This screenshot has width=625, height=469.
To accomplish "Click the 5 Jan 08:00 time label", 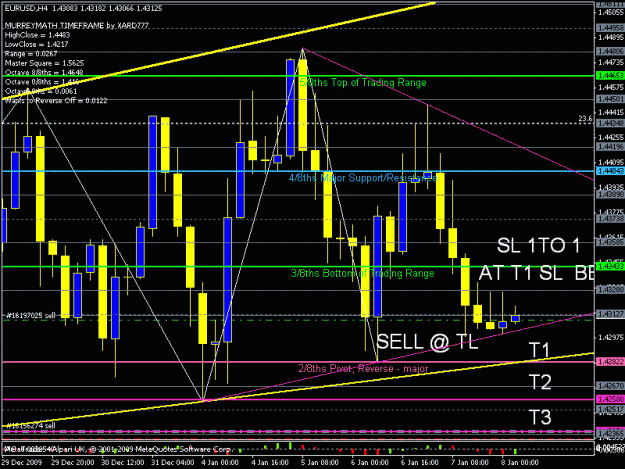I will 320,463.
